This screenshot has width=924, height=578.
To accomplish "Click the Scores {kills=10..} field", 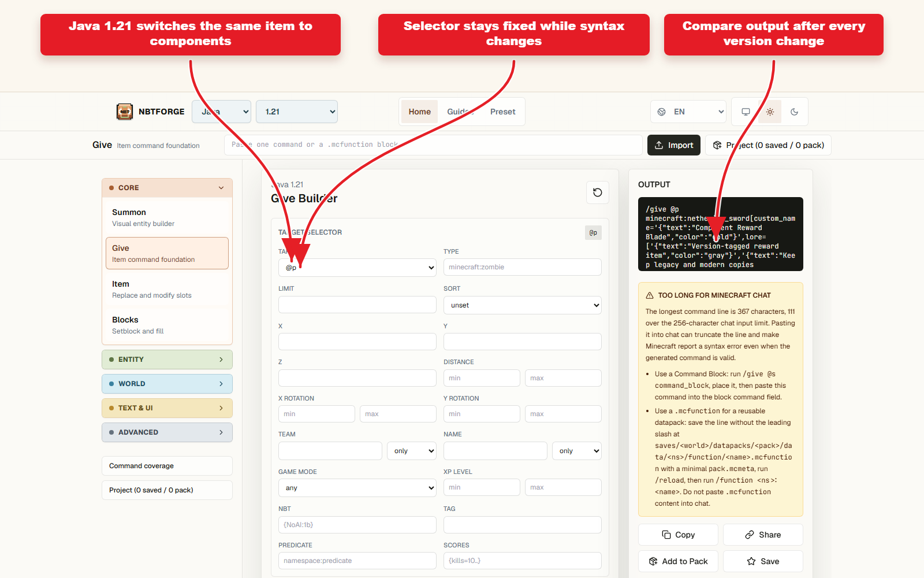I will click(523, 561).
